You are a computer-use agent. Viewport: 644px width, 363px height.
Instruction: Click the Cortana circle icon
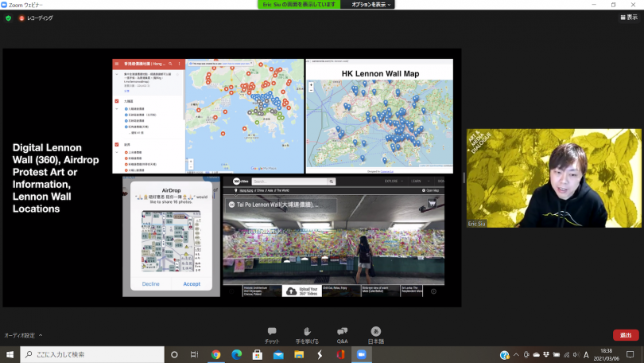click(174, 354)
